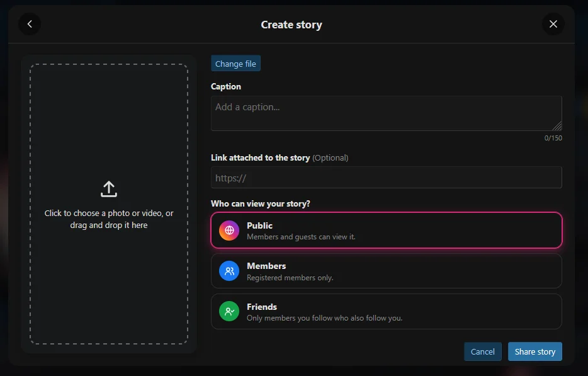Click the https:// link input field

pos(387,178)
